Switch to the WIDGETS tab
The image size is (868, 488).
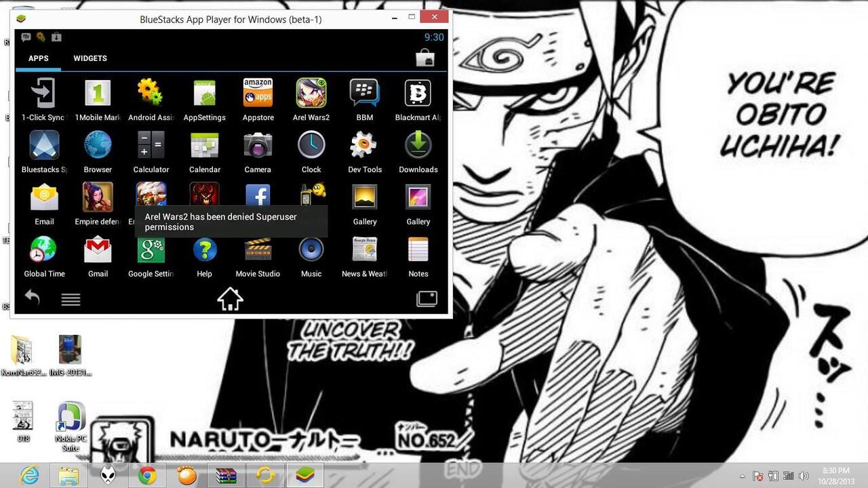point(90,58)
